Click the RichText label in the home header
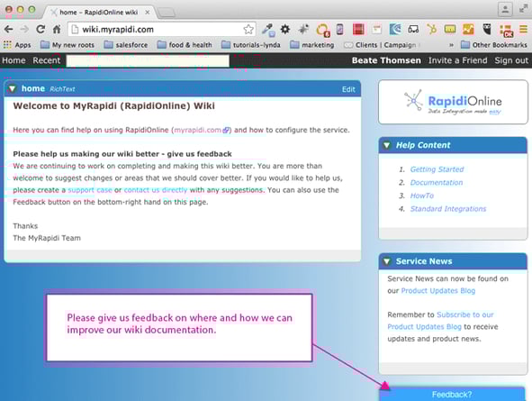The height and width of the screenshot is (401, 532). pyautogui.click(x=62, y=89)
